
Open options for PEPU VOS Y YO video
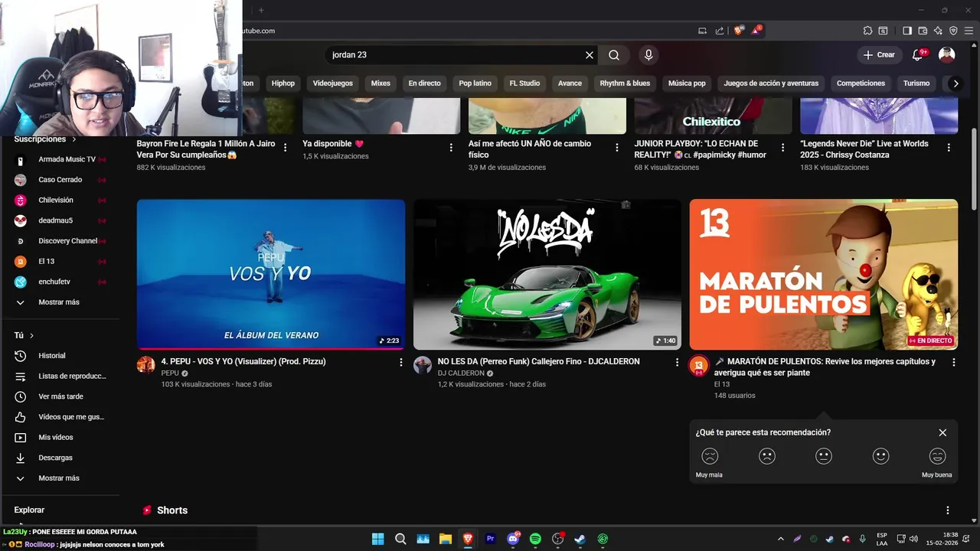tap(400, 362)
